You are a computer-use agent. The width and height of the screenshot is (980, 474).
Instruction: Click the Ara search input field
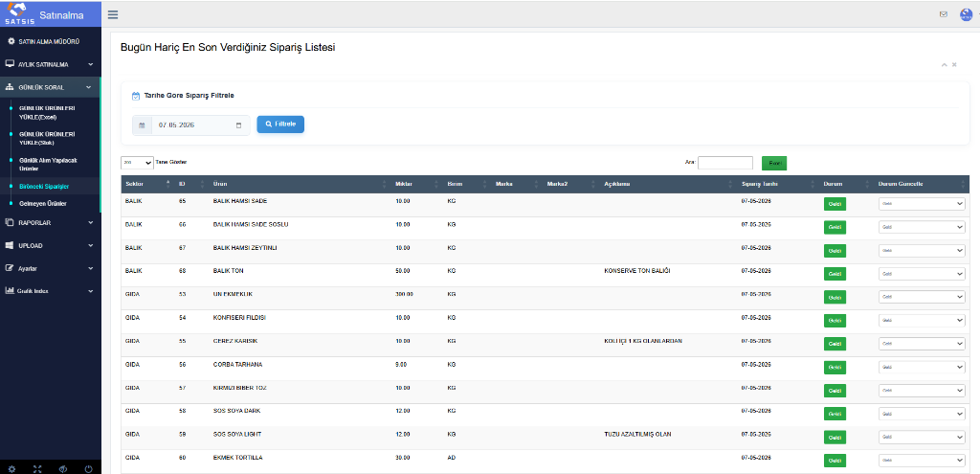[725, 163]
